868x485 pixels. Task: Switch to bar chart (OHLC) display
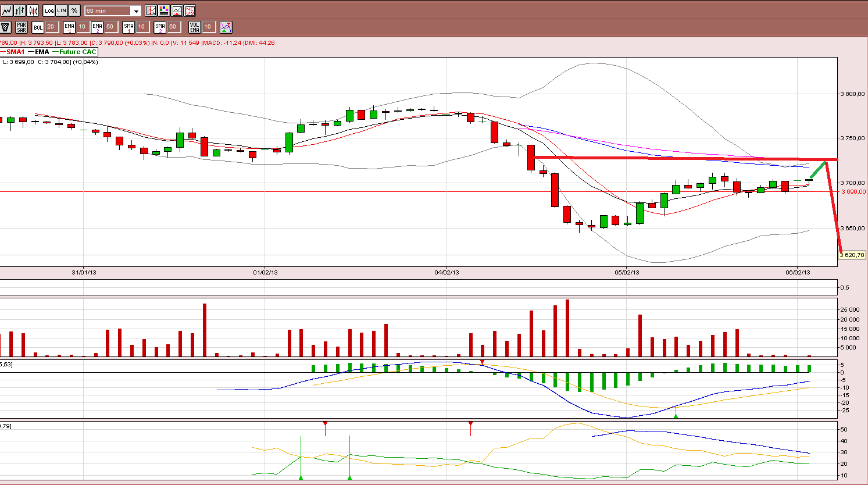click(20, 10)
